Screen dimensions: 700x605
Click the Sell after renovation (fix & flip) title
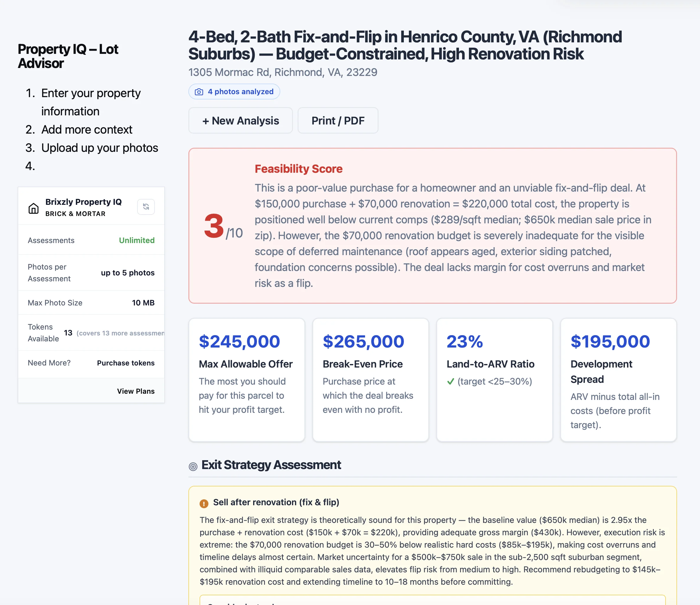(276, 502)
